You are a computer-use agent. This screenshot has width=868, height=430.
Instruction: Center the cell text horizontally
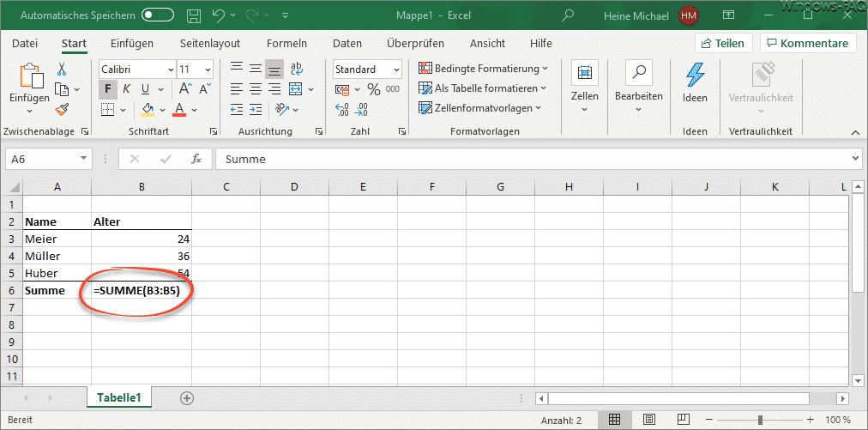click(x=256, y=88)
